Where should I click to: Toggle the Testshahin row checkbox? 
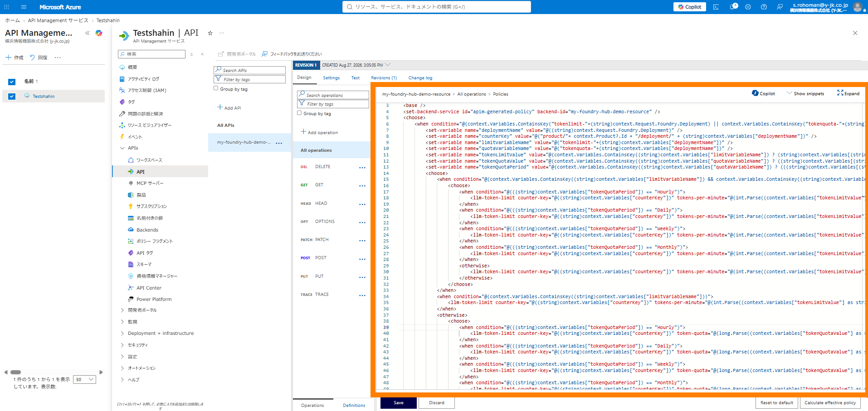(12, 96)
